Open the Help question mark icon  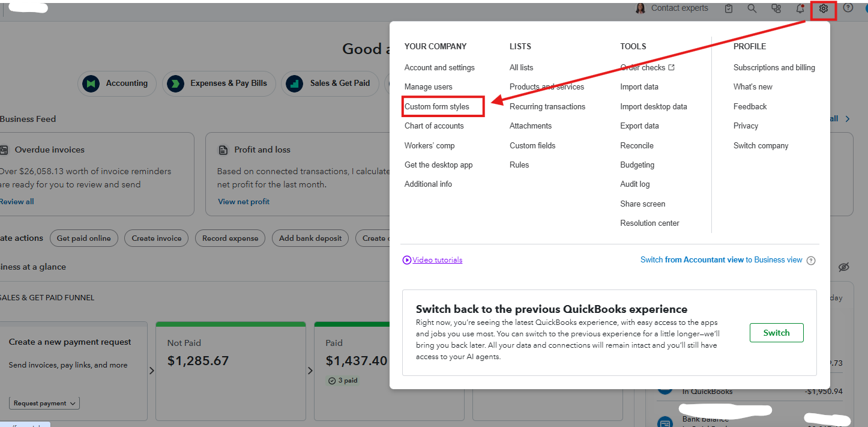click(x=848, y=8)
